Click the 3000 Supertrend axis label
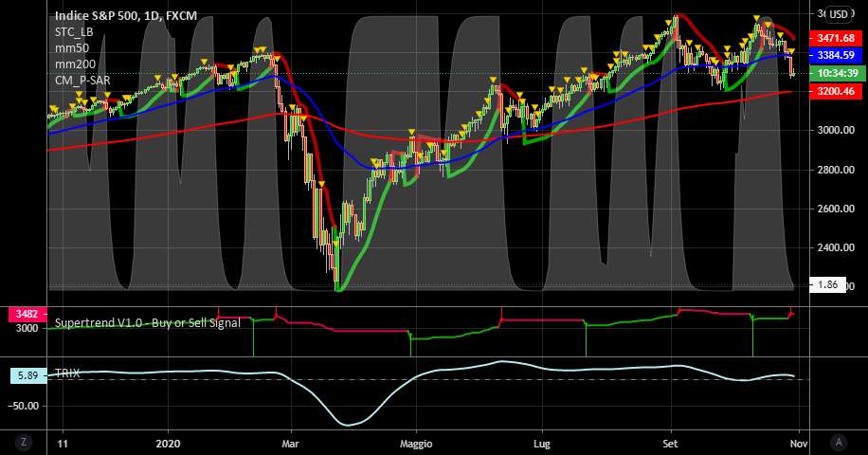868x455 pixels. (27, 328)
